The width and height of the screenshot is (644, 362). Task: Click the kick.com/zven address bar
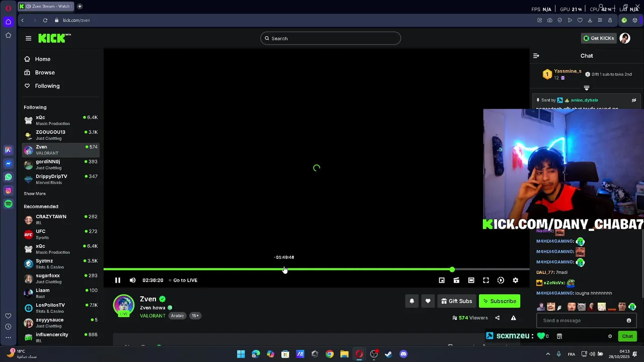(76, 20)
